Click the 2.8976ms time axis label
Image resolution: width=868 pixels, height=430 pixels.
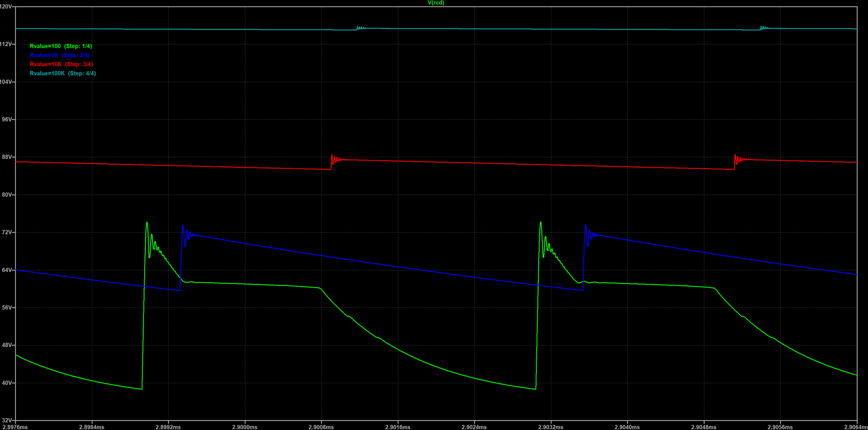pyautogui.click(x=15, y=427)
